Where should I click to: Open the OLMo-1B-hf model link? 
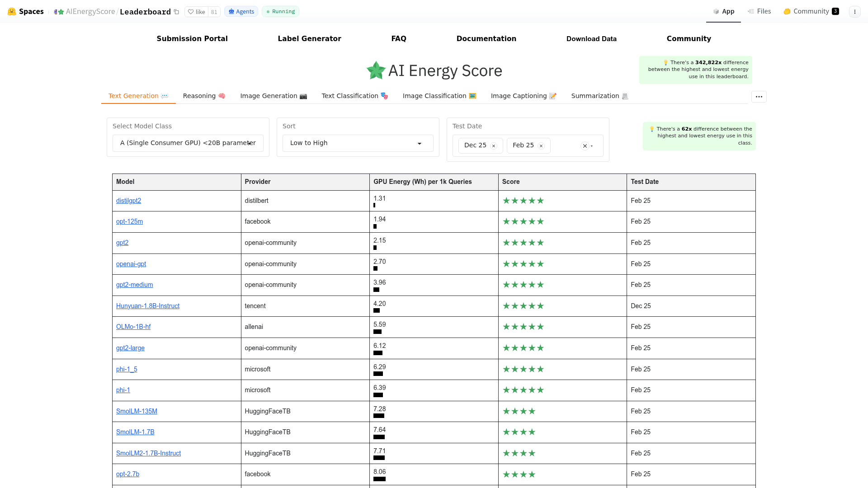click(133, 327)
